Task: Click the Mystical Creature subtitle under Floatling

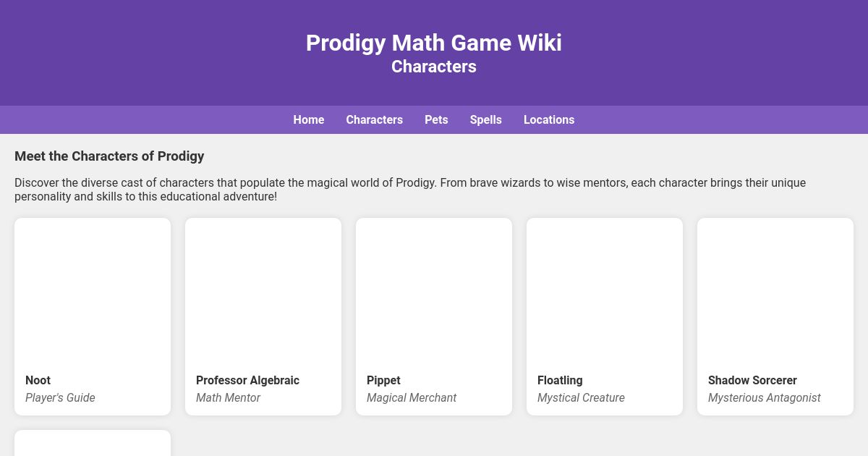Action: point(581,397)
